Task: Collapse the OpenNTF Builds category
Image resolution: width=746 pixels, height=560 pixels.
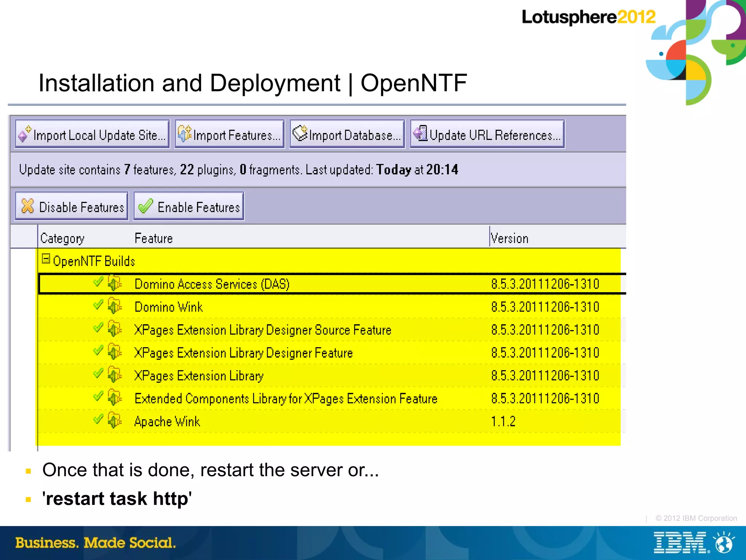Action: (46, 259)
